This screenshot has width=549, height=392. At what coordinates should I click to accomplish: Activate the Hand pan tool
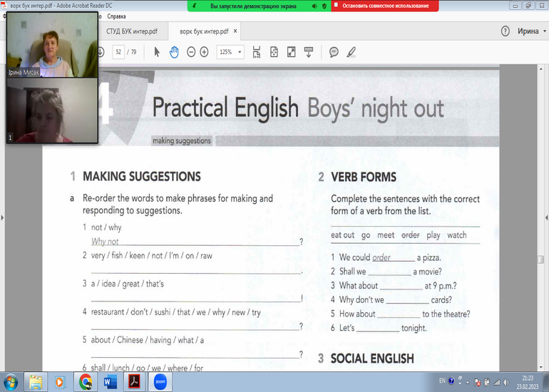pyautogui.click(x=174, y=52)
